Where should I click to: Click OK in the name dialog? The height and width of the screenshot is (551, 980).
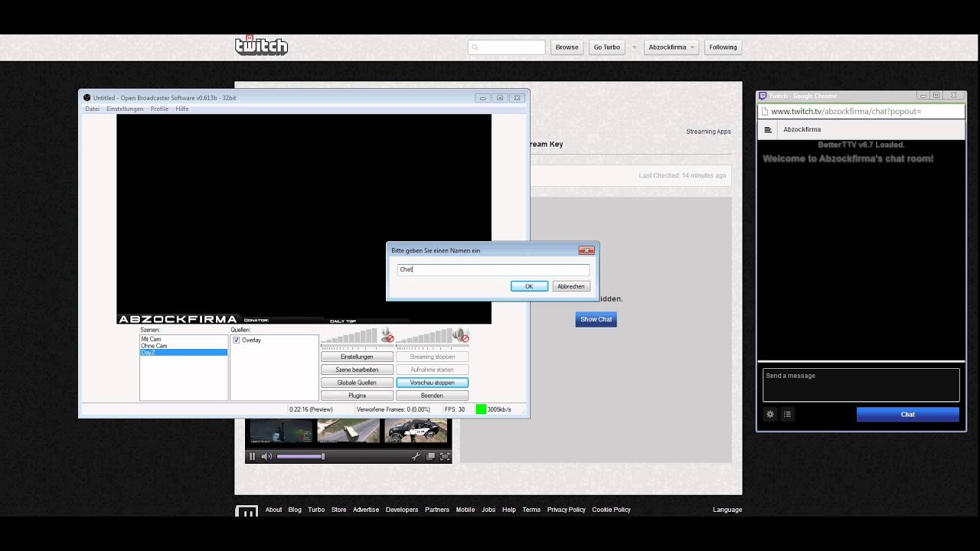coord(529,286)
